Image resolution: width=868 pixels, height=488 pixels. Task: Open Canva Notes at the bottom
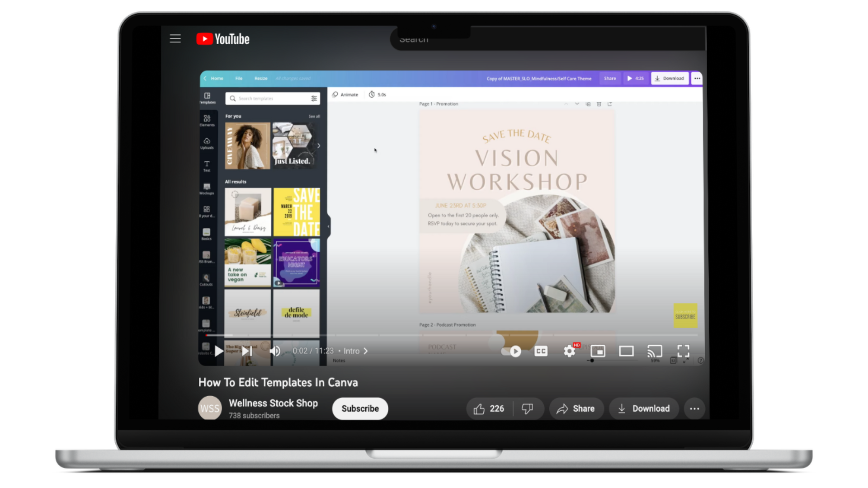339,361
